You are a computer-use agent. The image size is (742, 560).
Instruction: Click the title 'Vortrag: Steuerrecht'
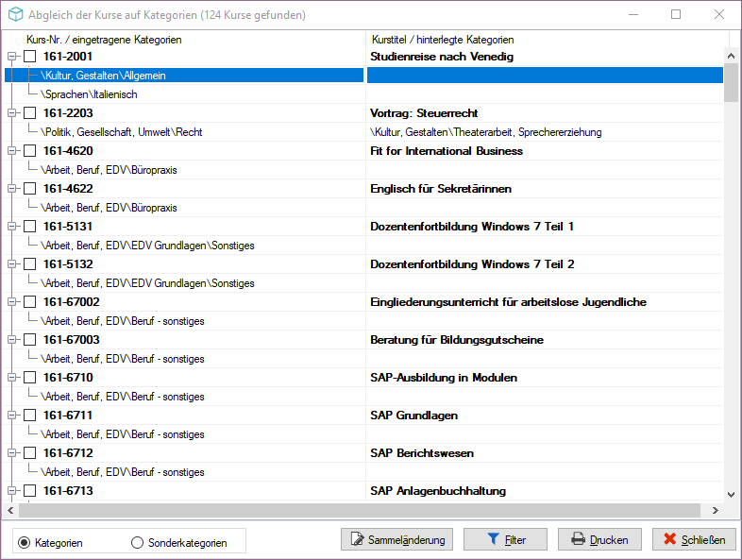point(424,113)
